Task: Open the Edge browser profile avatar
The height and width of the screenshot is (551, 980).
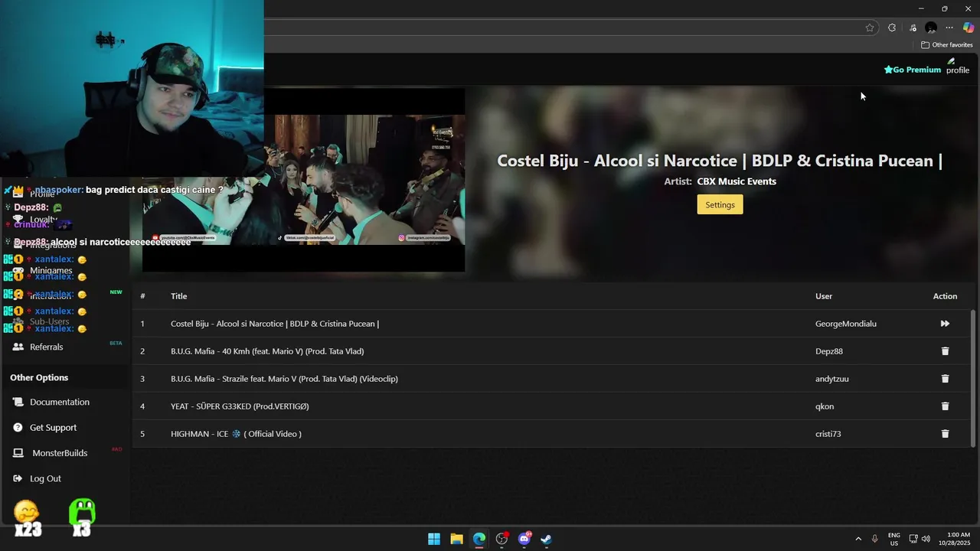Action: tap(931, 28)
